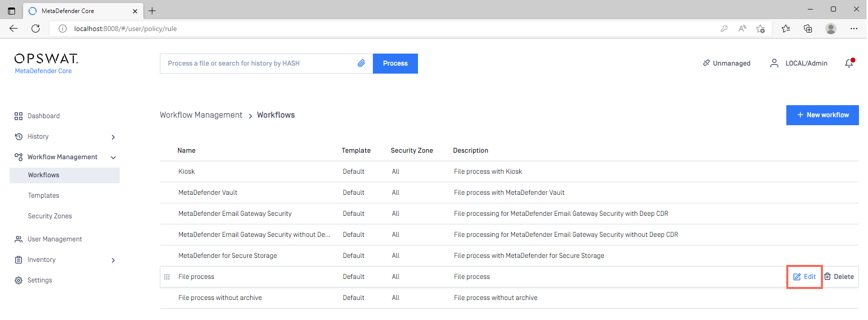Select MetaDefender Email Gateway Security workflow name
The image size is (868, 320).
pos(235,214)
